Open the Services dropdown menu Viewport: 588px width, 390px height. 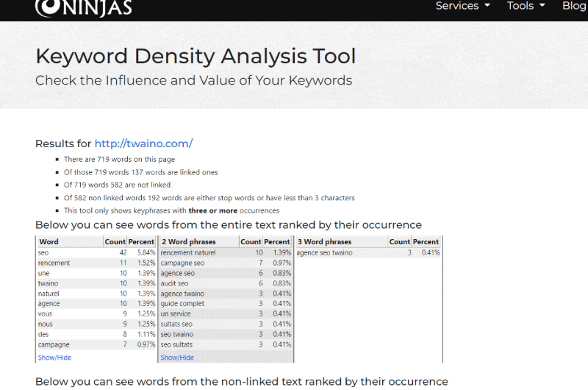coord(462,6)
